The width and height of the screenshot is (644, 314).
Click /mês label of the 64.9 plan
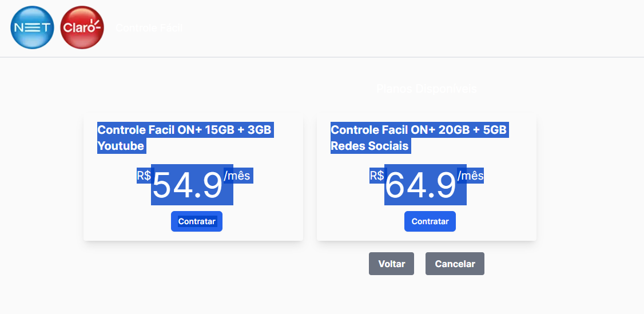tap(471, 176)
